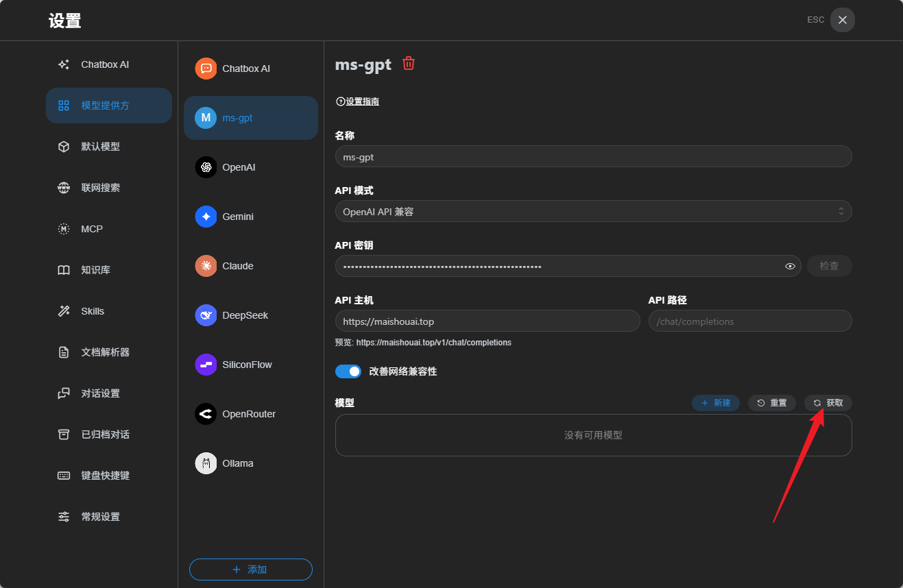Image resolution: width=903 pixels, height=588 pixels.
Task: Toggle the 改善网络兼容性 switch
Action: click(x=348, y=371)
